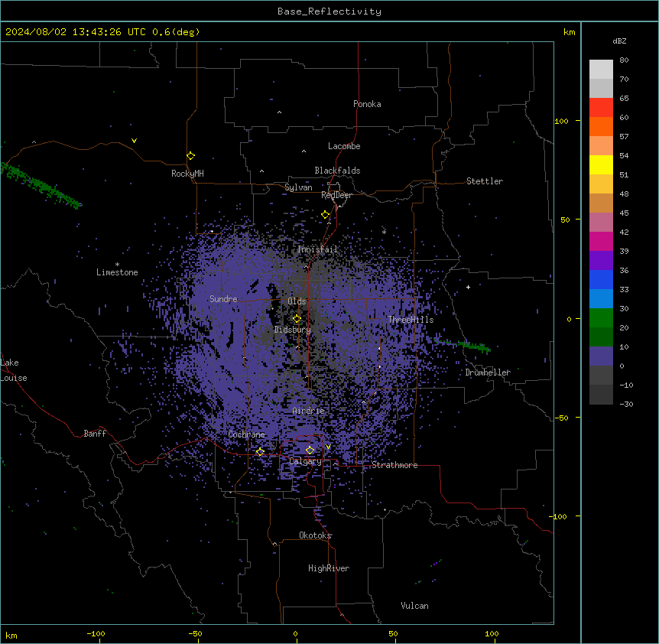The image size is (659, 644).
Task: Click the green echo streak west of Drumheller
Action: [x=463, y=345]
